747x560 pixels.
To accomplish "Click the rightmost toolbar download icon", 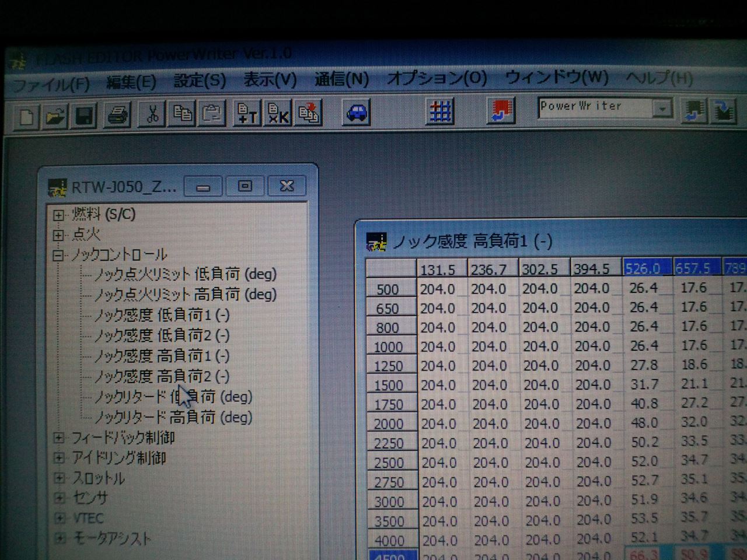I will tap(724, 110).
